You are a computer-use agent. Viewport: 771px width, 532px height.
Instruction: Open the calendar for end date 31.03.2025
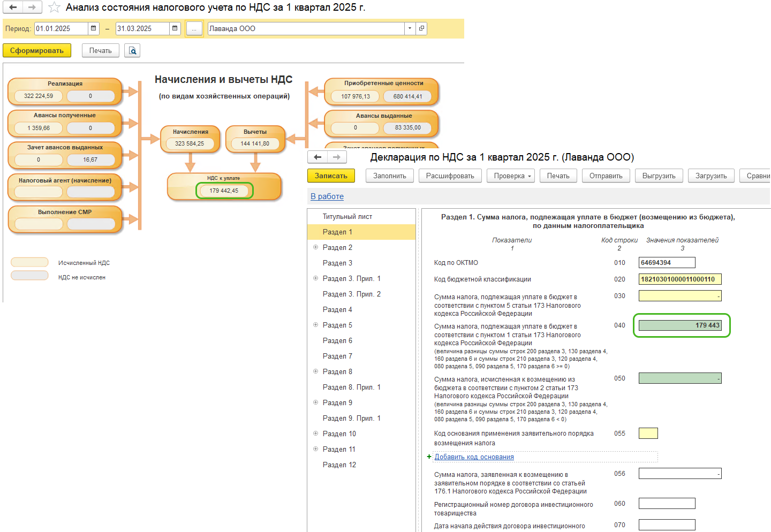point(175,28)
